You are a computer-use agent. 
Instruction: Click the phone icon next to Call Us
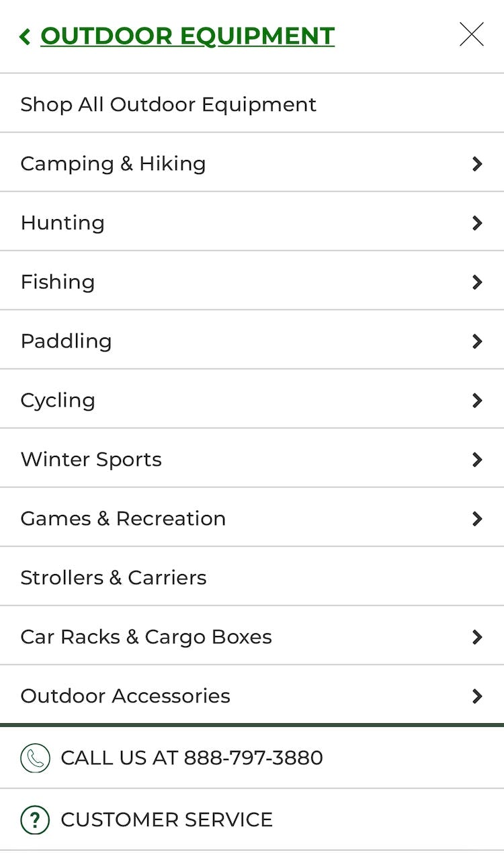click(35, 758)
